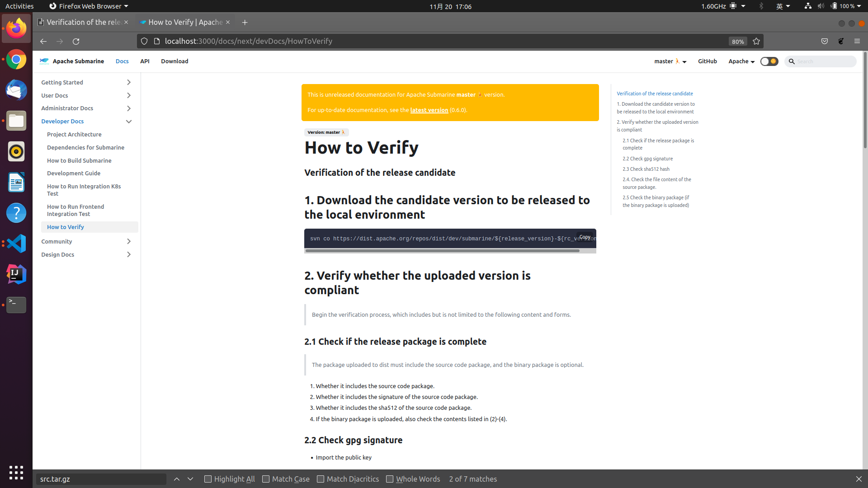
Task: Open Visual Studio Code from the dock
Action: click(16, 244)
